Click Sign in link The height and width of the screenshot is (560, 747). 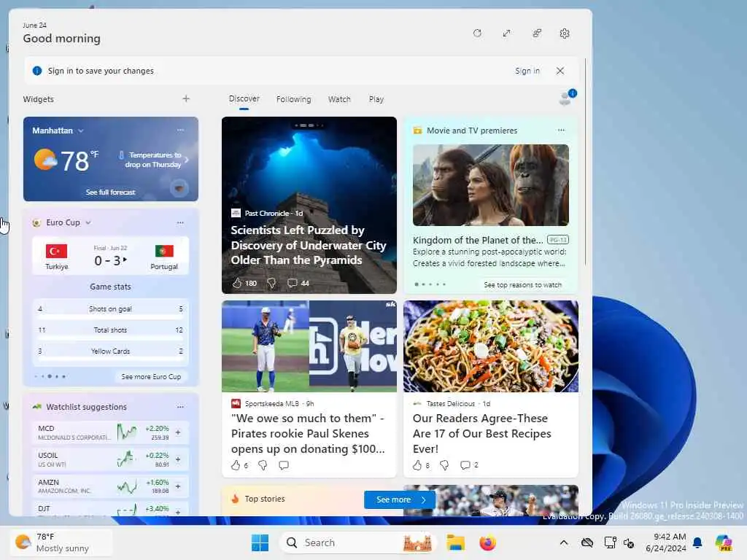[x=527, y=71]
